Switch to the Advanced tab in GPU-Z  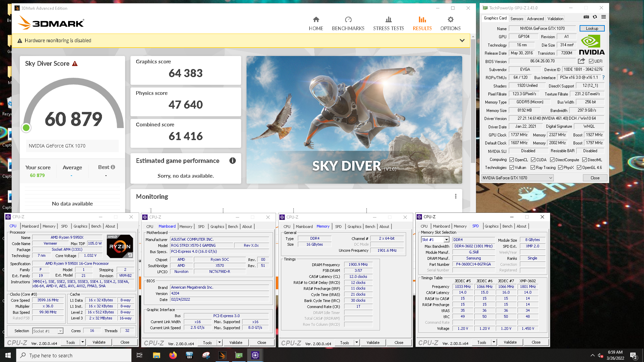[x=535, y=19]
